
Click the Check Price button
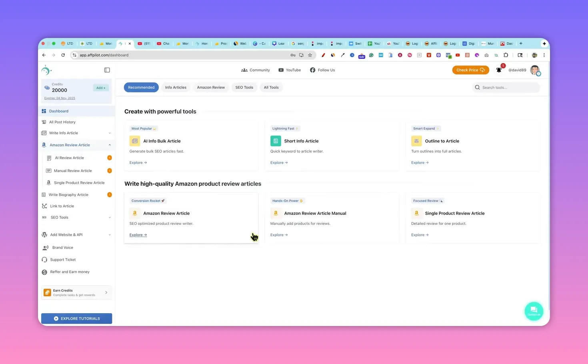tap(470, 70)
